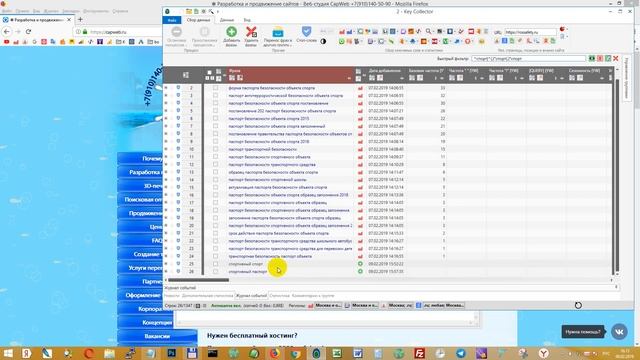Tick checkbox of row 9
This screenshot has width=640, height=360.
215,141
